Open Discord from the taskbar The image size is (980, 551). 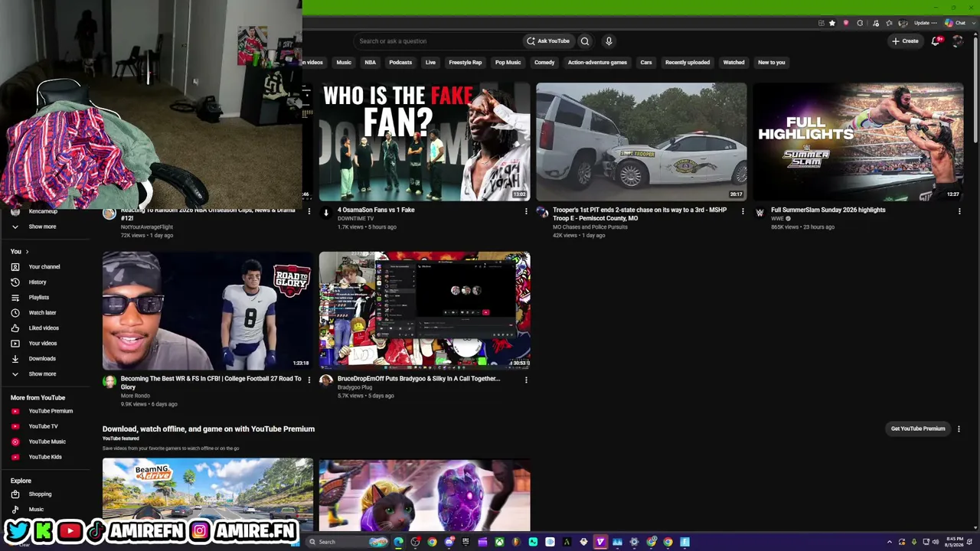click(449, 543)
